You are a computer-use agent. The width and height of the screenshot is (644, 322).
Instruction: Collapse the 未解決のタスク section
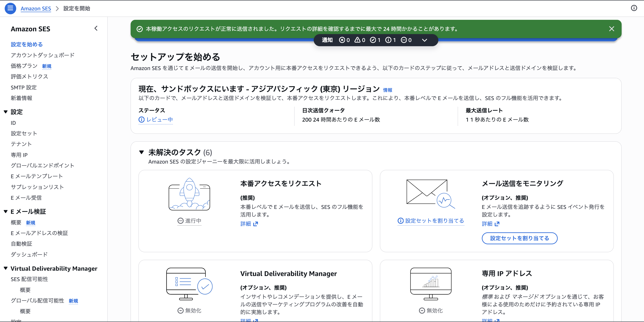tap(142, 152)
